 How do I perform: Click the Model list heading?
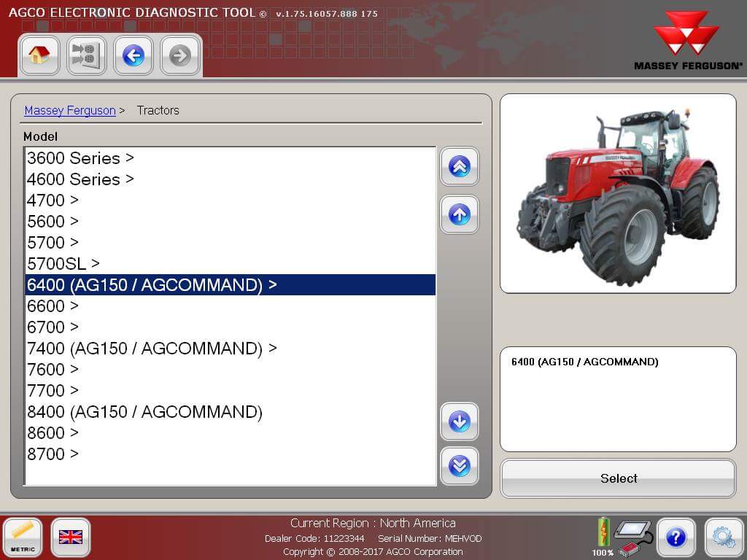(x=41, y=136)
